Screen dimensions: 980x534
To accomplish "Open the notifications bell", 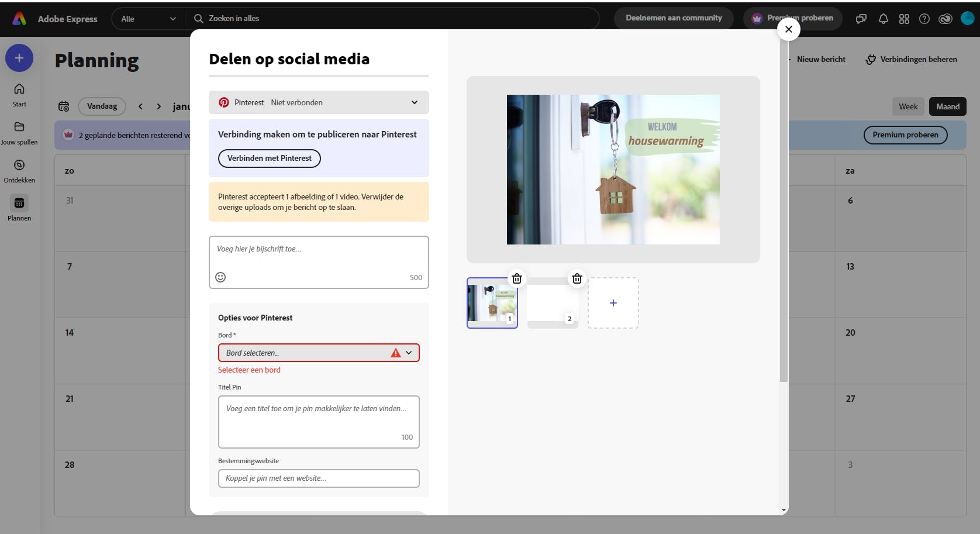I will (884, 19).
